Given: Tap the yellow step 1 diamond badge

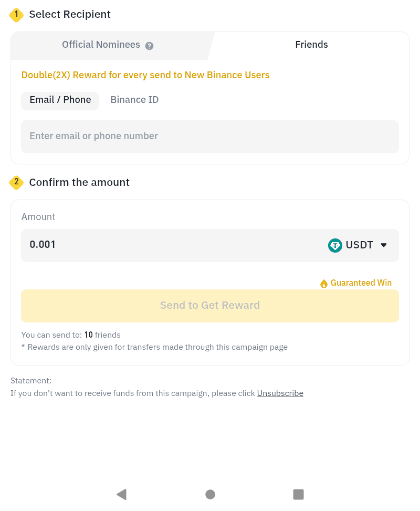Looking at the screenshot, I should [x=16, y=15].
